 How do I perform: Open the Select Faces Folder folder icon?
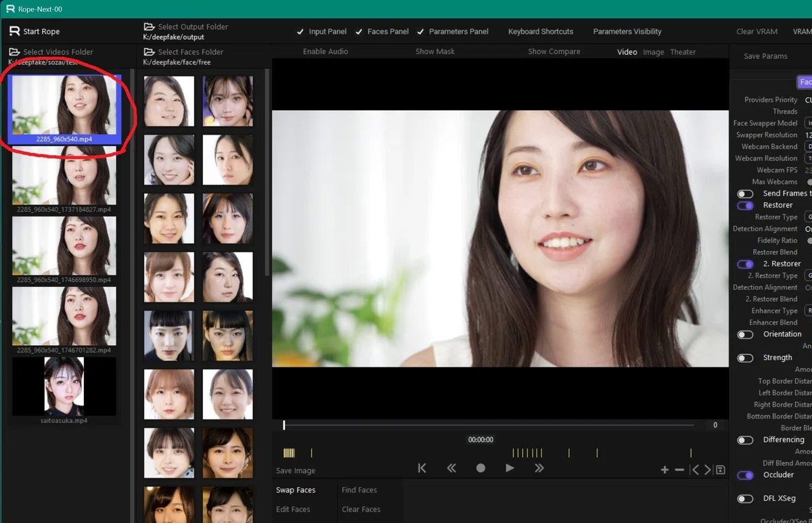[x=149, y=52]
